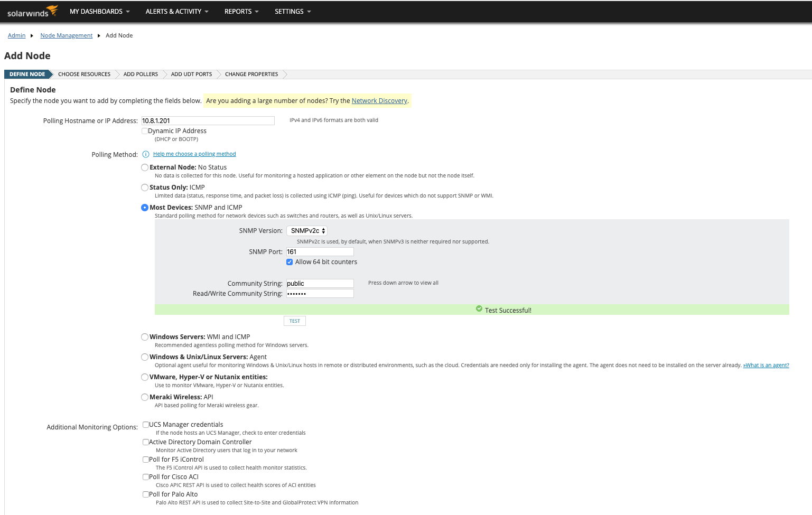The image size is (812, 515).
Task: Open the Reports menu
Action: 241,11
